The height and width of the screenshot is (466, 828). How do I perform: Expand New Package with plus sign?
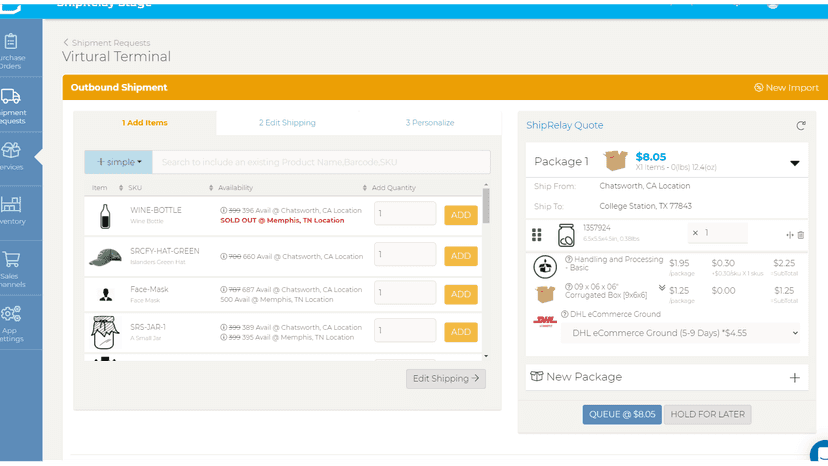tap(795, 378)
